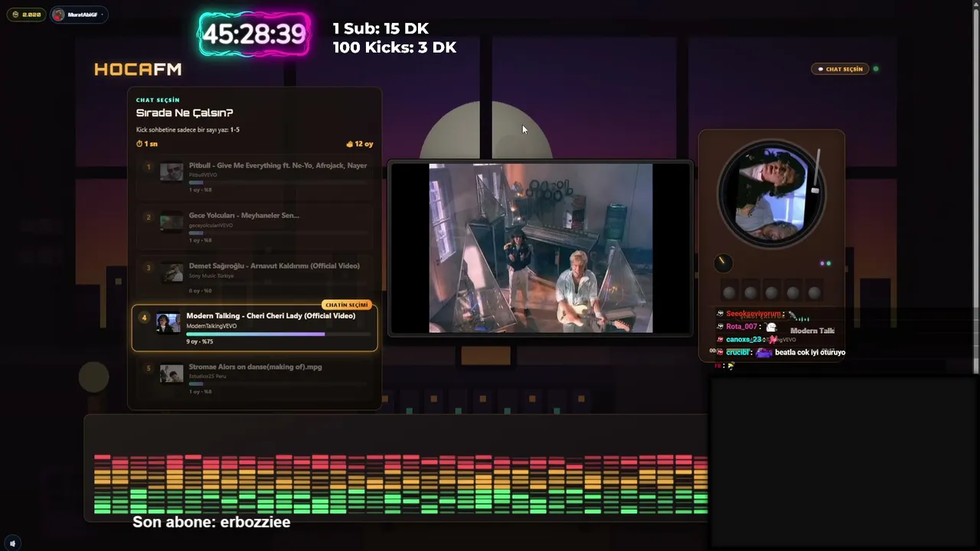Click number 1 badge in song list
Screen dimensions: 980x551
[149, 167]
